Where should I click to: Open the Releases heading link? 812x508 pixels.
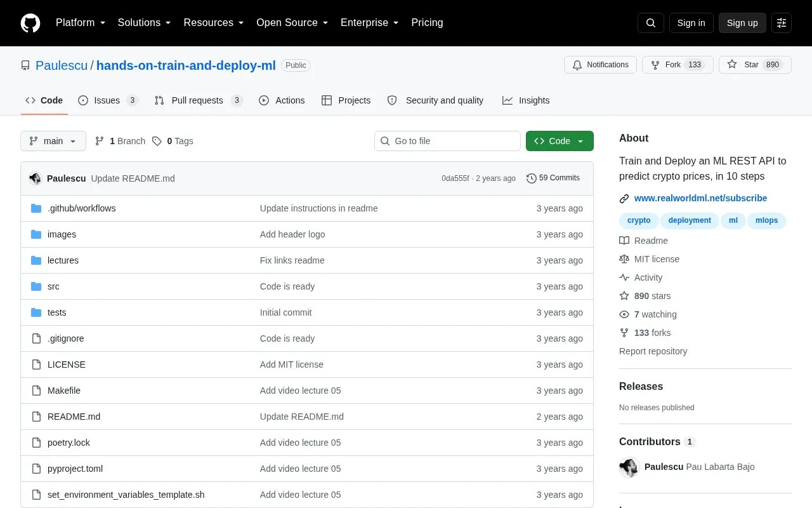coord(641,386)
